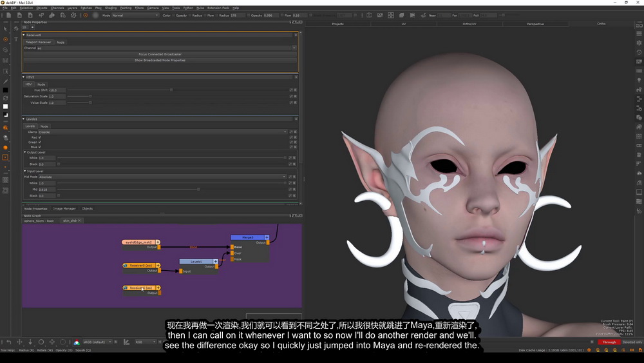Open the Shading menu
Viewport: 644px width, 363px height.
111,8
